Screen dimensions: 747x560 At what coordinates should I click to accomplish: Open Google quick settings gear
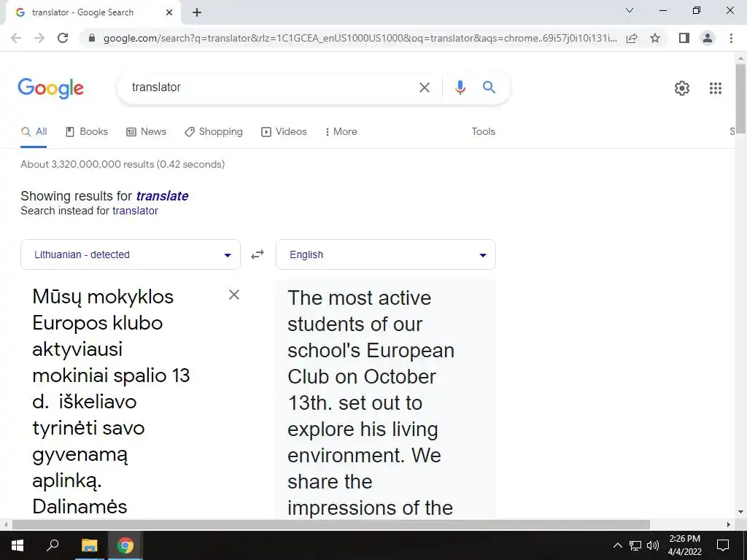[682, 88]
